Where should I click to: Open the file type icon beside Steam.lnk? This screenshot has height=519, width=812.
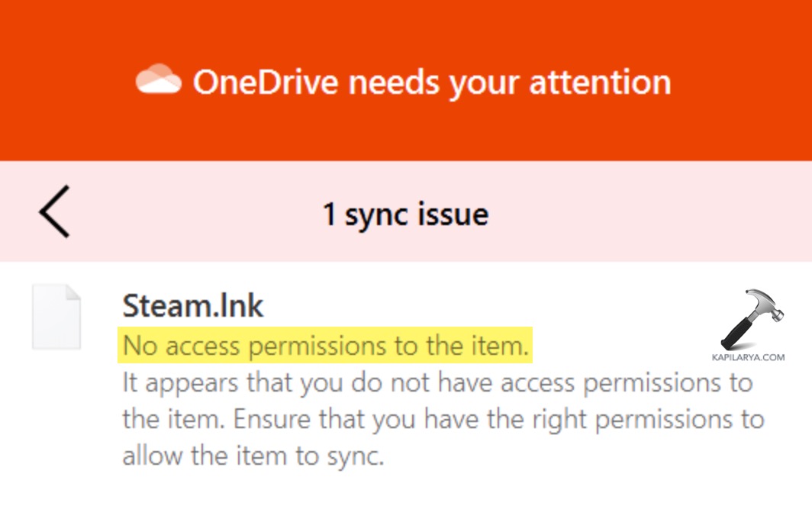tap(57, 315)
